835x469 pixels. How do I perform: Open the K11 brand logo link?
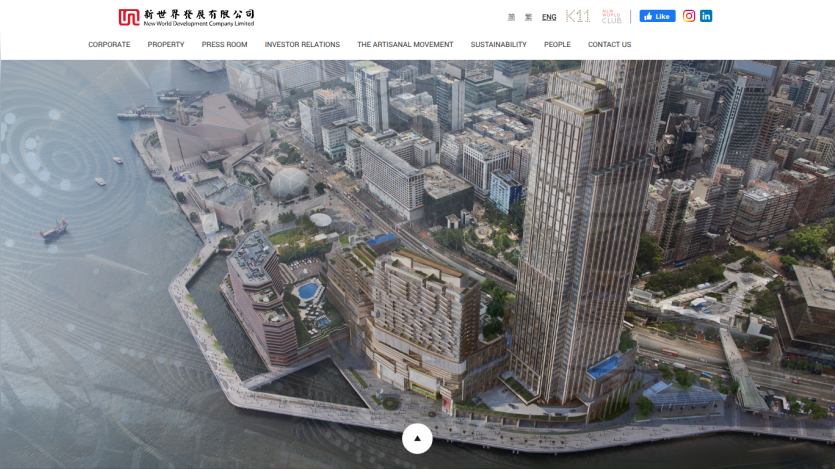578,17
